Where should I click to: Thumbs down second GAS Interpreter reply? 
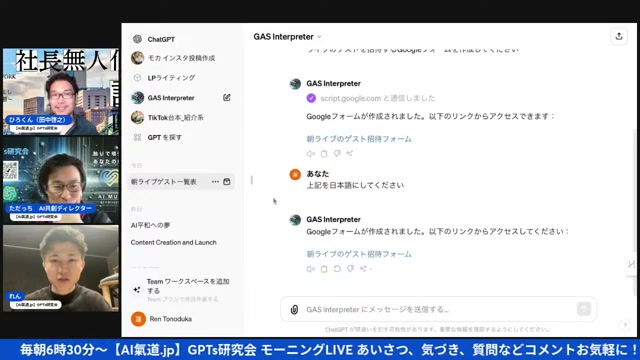(350, 269)
